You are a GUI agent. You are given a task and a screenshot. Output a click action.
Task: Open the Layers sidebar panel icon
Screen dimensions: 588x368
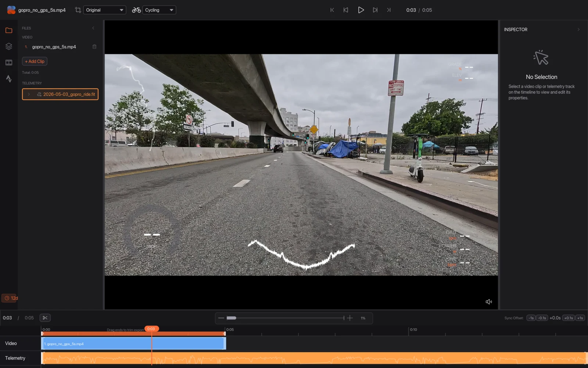(9, 46)
